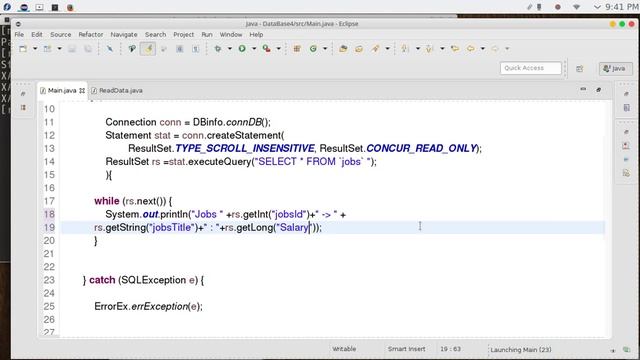The width and height of the screenshot is (640, 360).
Task: Click line number 18 in editor gutter
Action: coord(49,214)
